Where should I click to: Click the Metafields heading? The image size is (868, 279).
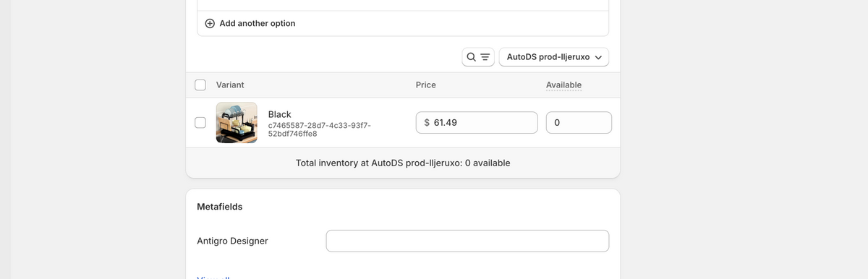click(x=220, y=207)
